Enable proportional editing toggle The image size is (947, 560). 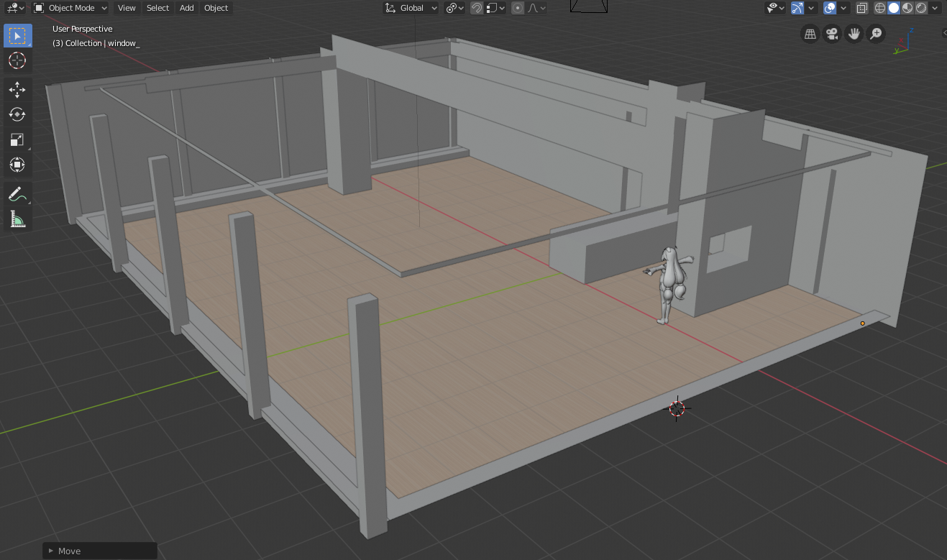[x=517, y=8]
